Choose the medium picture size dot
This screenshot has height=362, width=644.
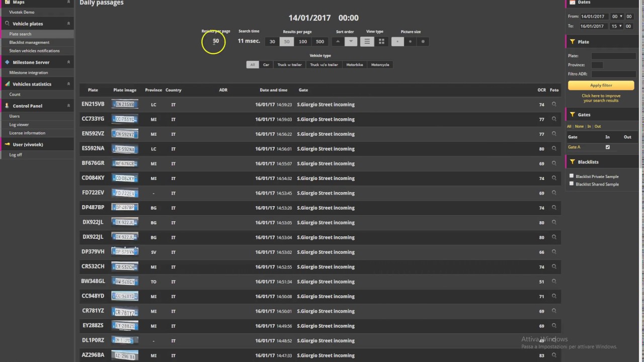[410, 42]
